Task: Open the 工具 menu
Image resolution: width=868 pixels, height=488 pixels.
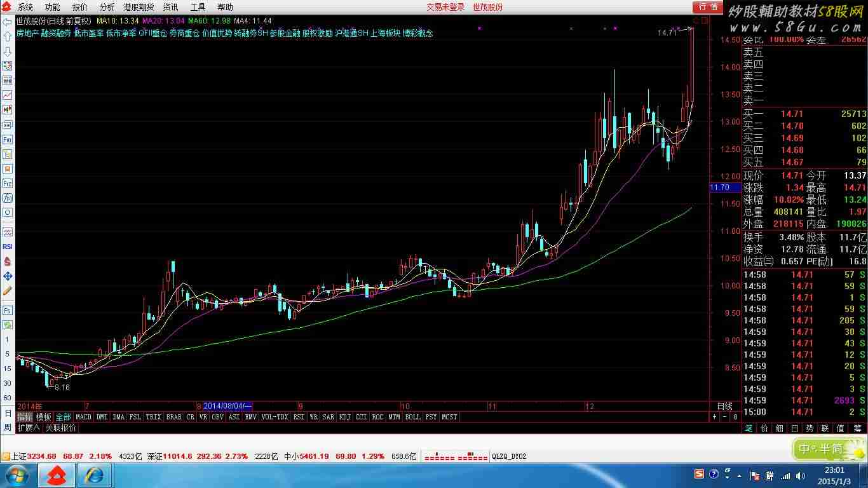Action: [x=198, y=7]
